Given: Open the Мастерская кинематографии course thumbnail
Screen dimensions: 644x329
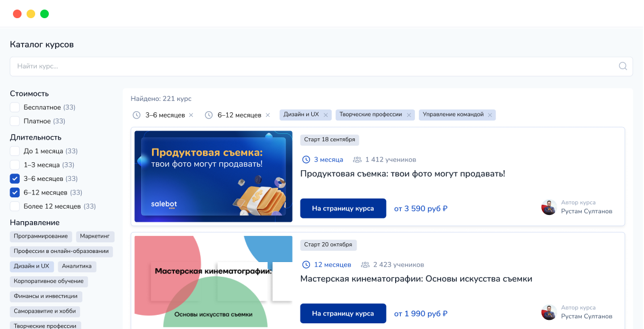Looking at the screenshot, I should pos(214,282).
